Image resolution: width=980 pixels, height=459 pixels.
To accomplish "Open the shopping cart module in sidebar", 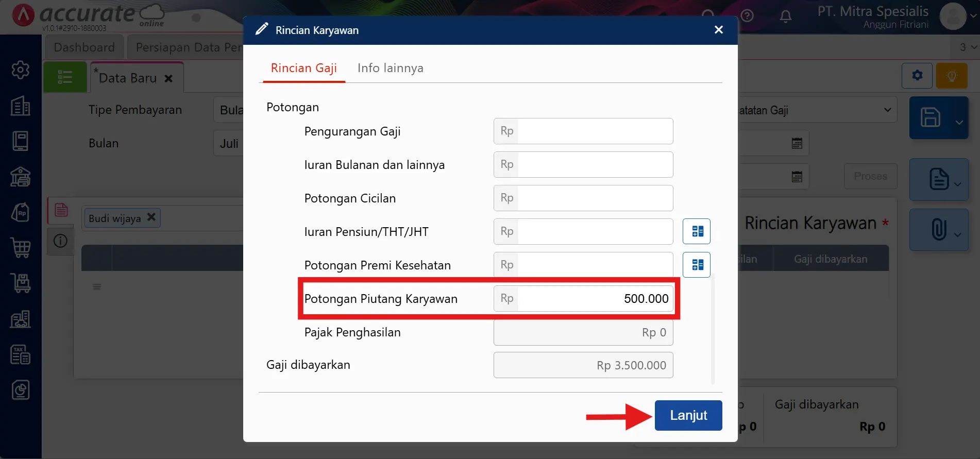I will (21, 248).
